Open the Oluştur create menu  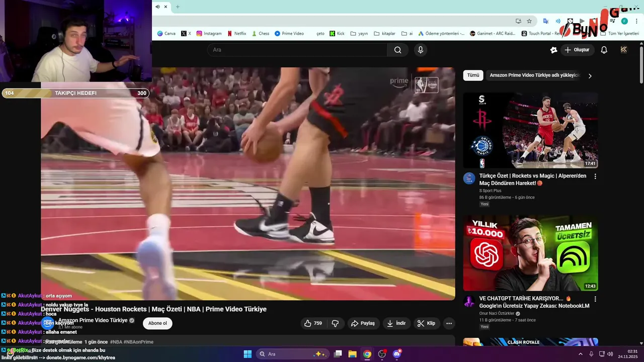(x=577, y=50)
